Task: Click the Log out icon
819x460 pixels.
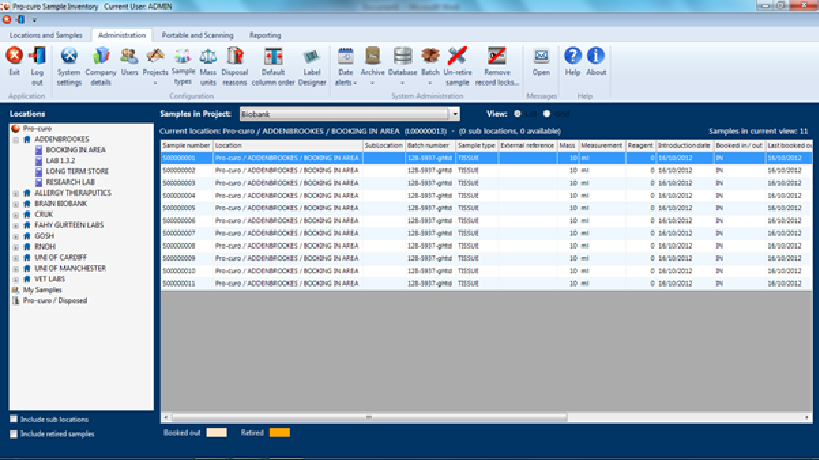Action: pyautogui.click(x=37, y=62)
